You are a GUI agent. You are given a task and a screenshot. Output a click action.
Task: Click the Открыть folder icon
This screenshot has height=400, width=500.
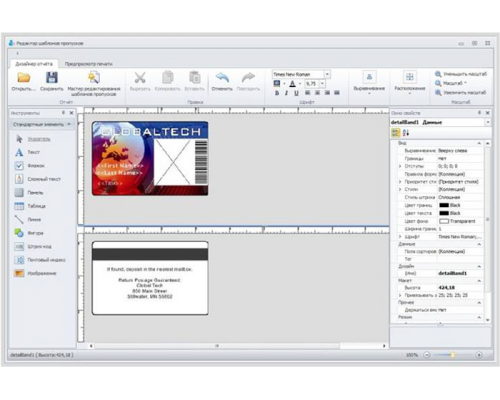pyautogui.click(x=24, y=78)
